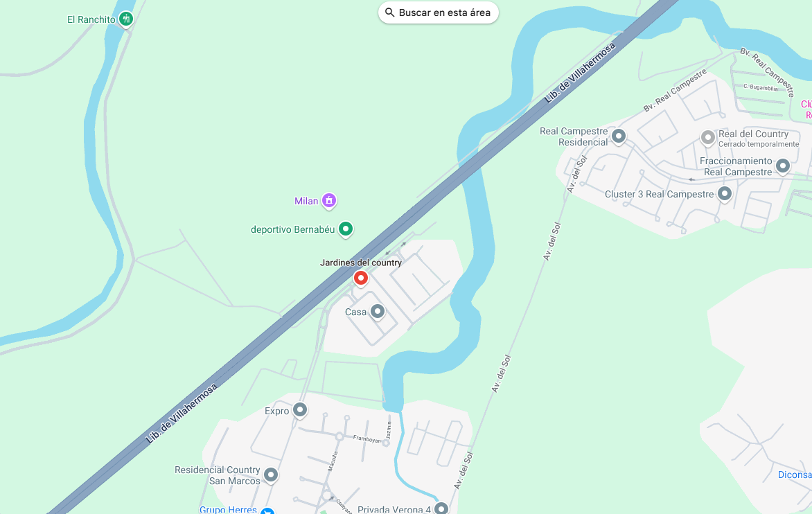Open Fraccionamiento Real Campestre marker

(x=782, y=166)
